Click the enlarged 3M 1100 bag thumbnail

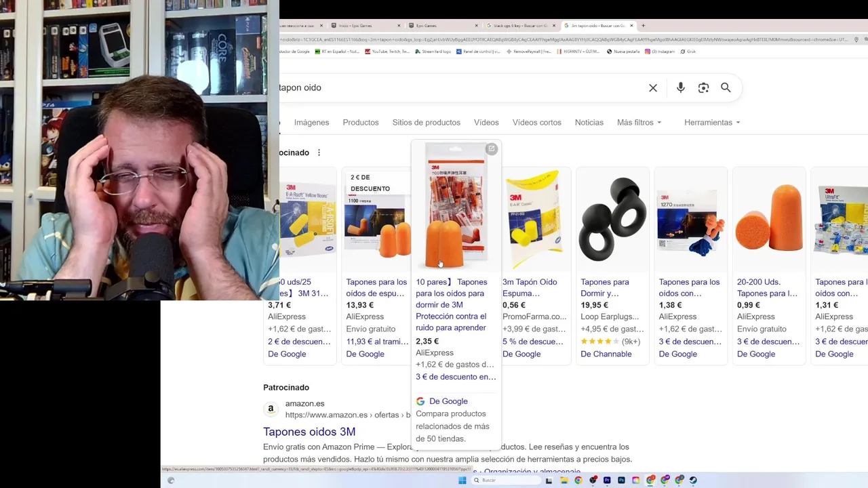pos(456,205)
